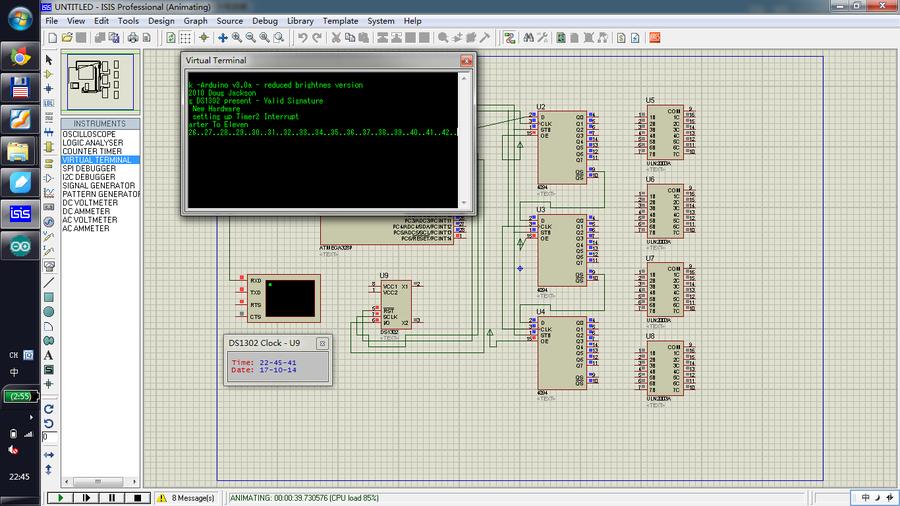Toggle wire autorouter
900x506 pixels.
coord(510,38)
